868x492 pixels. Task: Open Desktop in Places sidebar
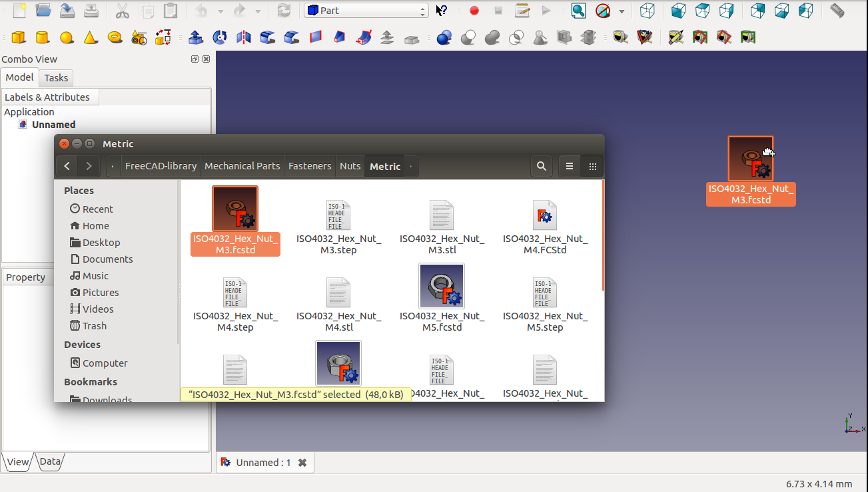101,243
